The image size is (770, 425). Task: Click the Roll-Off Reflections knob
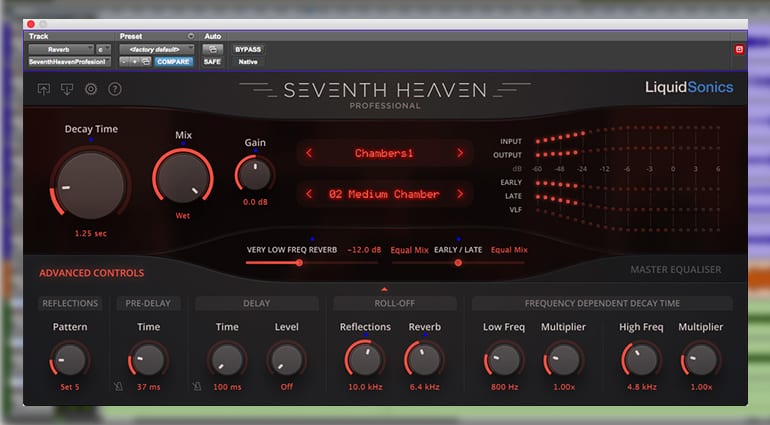pyautogui.click(x=364, y=360)
